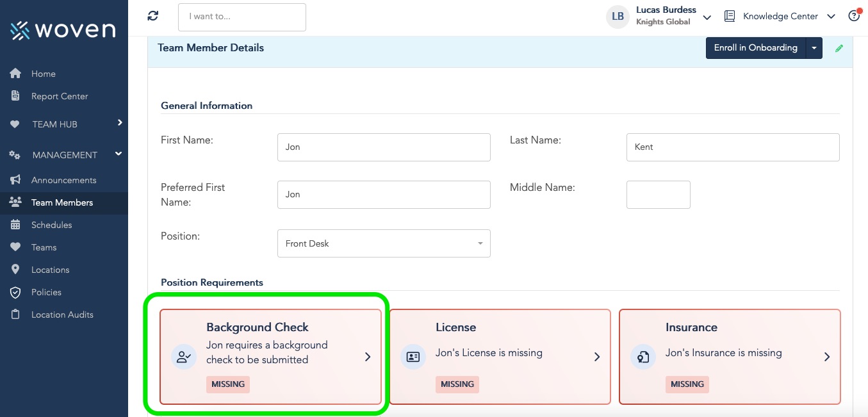
Task: Click the 'Position Requirements' heading
Action: tap(212, 282)
